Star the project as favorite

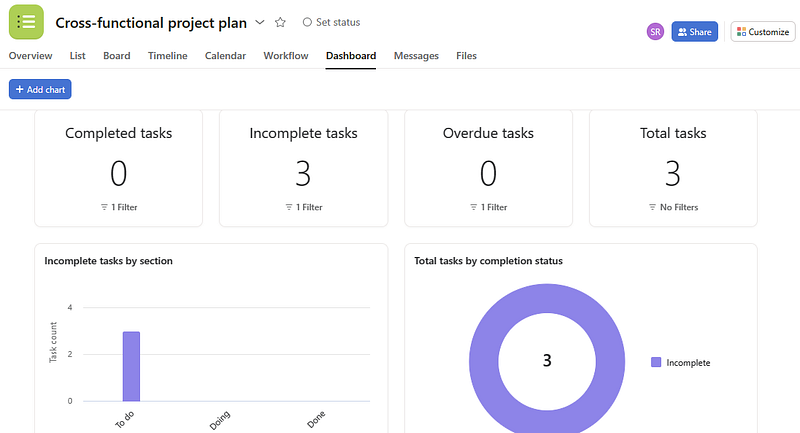[x=280, y=22]
